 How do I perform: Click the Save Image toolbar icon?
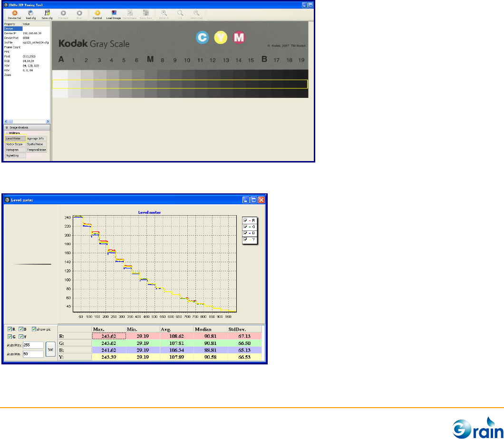tap(129, 15)
